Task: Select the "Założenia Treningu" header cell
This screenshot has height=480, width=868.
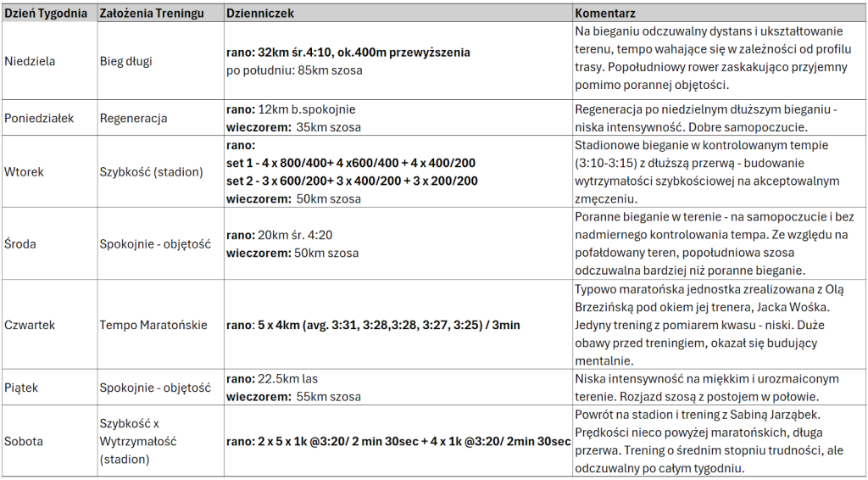Action: [x=142, y=14]
